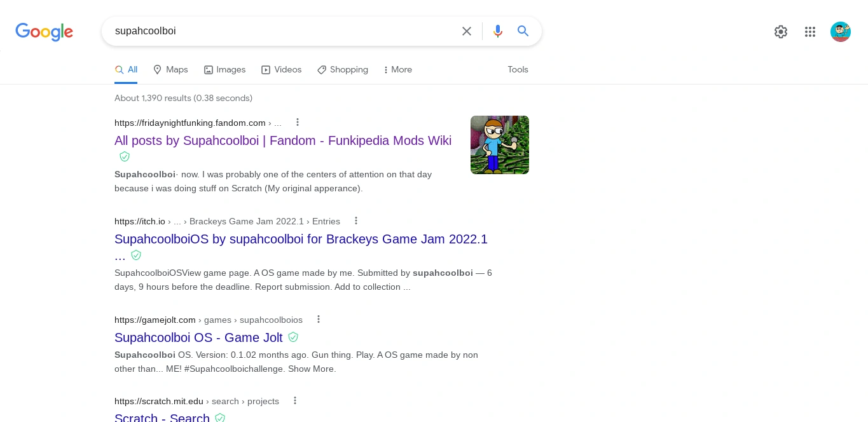Open the Funkipedia Mods Wiki result

283,140
